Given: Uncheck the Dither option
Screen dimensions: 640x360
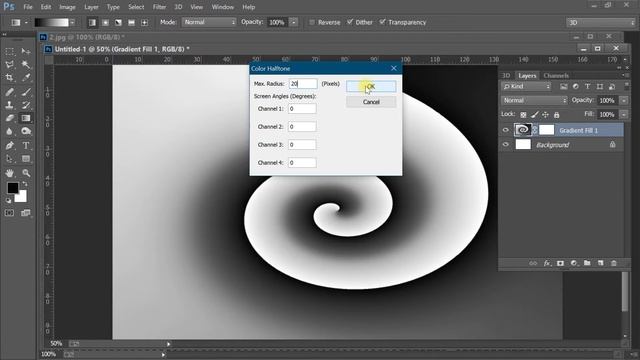Looking at the screenshot, I should (350, 22).
